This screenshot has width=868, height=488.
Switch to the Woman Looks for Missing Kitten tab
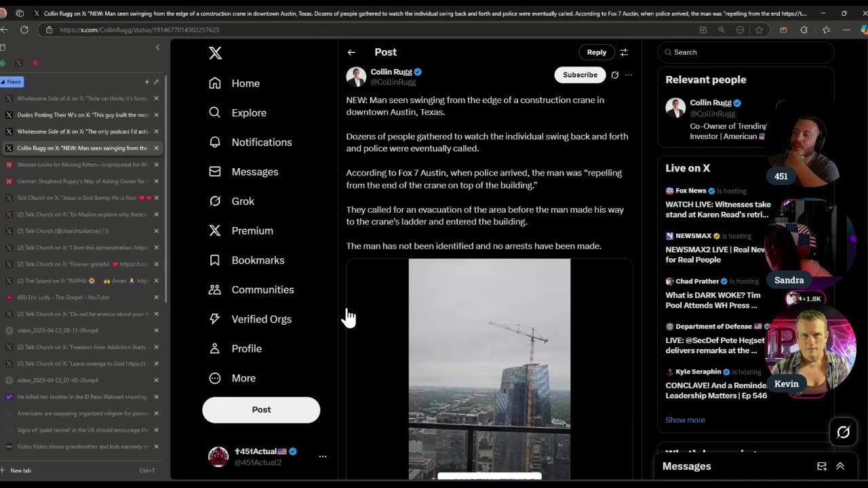[x=83, y=165]
